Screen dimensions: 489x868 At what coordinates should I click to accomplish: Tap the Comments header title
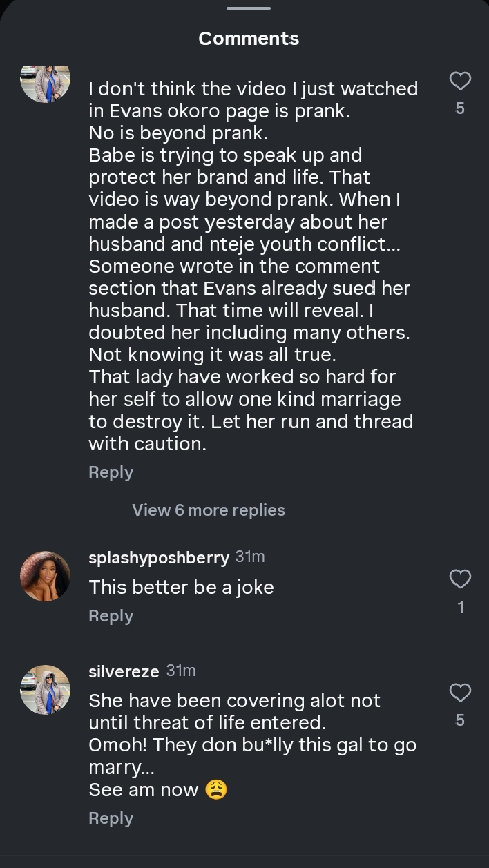tap(249, 38)
